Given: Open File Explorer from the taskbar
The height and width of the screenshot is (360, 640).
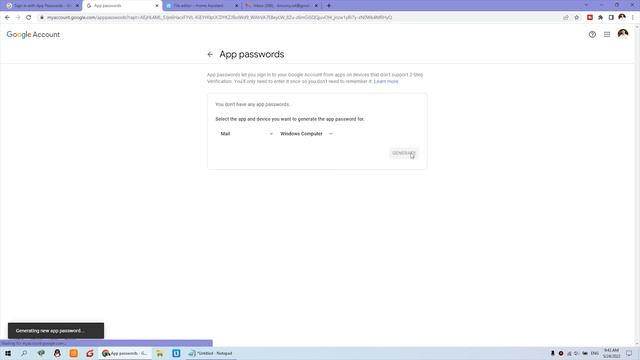Looking at the screenshot, I should (x=160, y=353).
